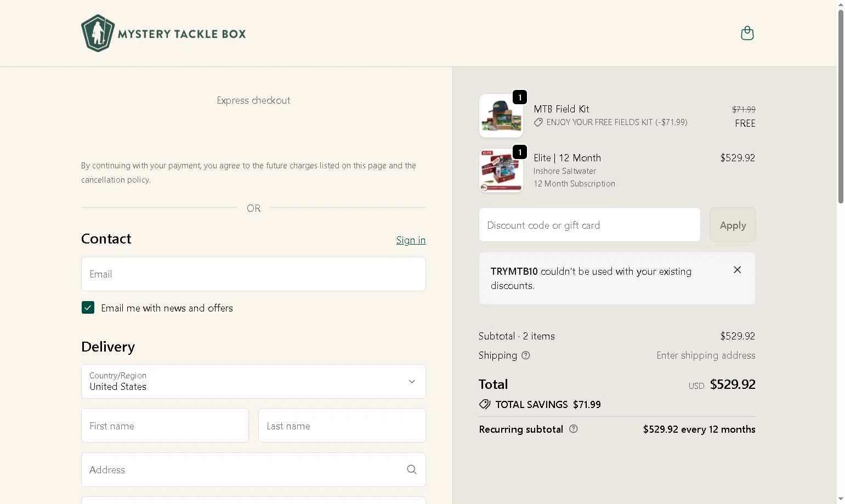845x504 pixels.
Task: Click the Elite | 12 Month product title
Action: point(567,158)
